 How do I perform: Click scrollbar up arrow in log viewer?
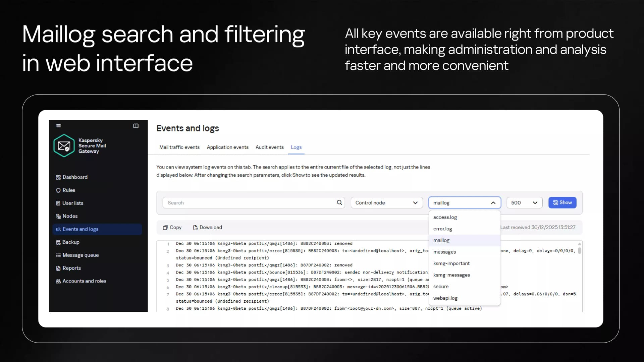[x=579, y=244]
